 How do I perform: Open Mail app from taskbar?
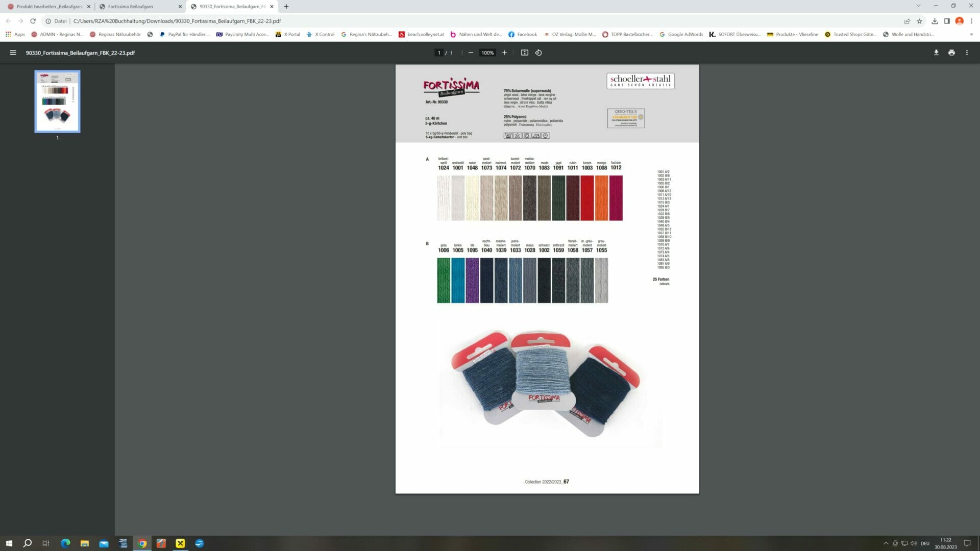pyautogui.click(x=104, y=543)
